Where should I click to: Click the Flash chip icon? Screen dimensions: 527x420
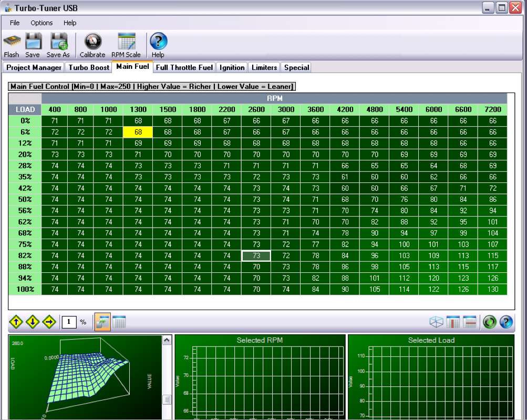pyautogui.click(x=12, y=42)
